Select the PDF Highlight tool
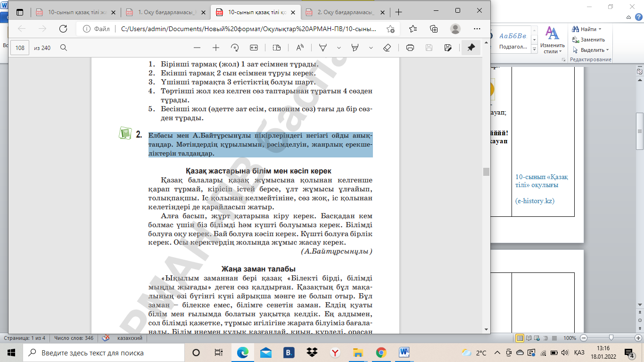The image size is (644, 362). coord(355,48)
